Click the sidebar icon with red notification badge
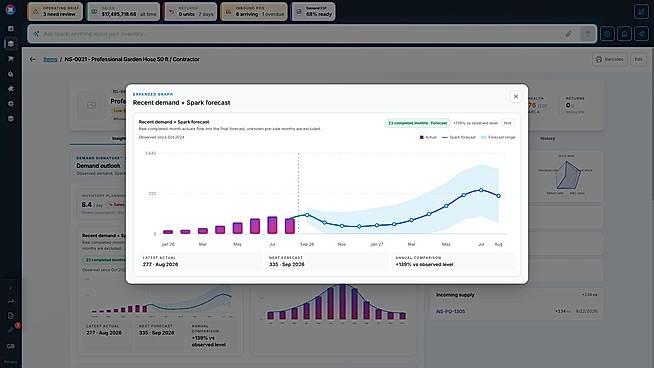Image resolution: width=654 pixels, height=368 pixels. (x=12, y=330)
